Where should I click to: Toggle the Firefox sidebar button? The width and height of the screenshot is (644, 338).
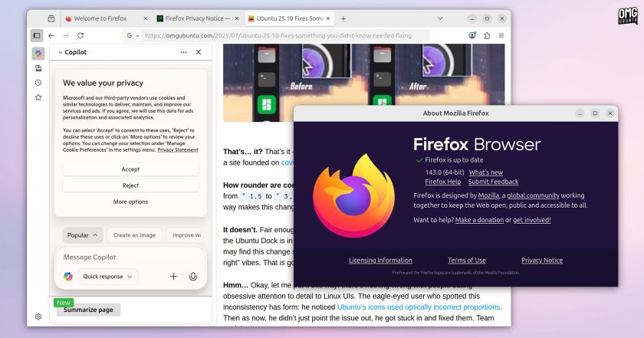tap(37, 36)
